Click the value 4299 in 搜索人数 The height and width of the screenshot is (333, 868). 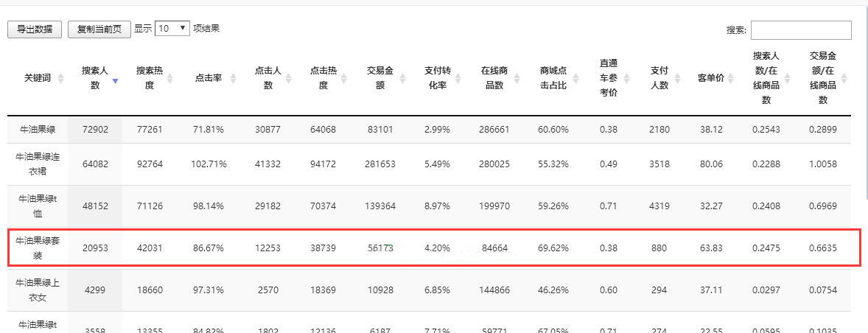click(94, 290)
